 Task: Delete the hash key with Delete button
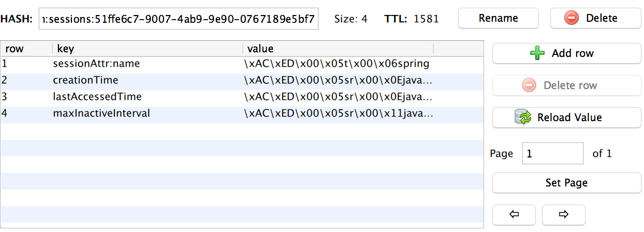595,18
